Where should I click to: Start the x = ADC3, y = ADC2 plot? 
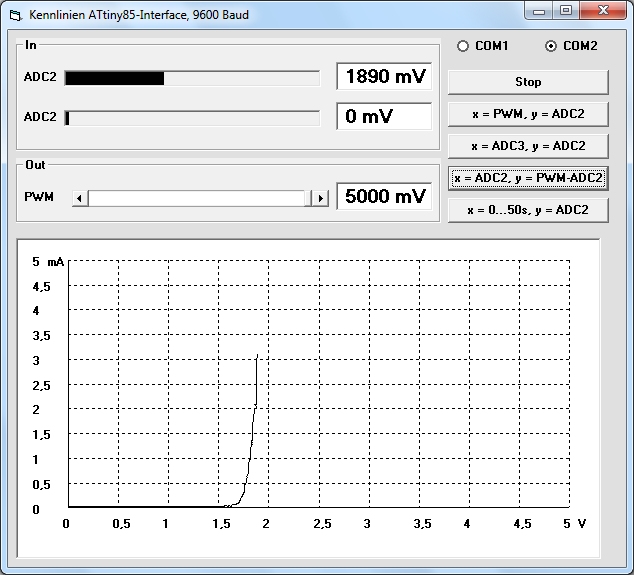pos(528,146)
